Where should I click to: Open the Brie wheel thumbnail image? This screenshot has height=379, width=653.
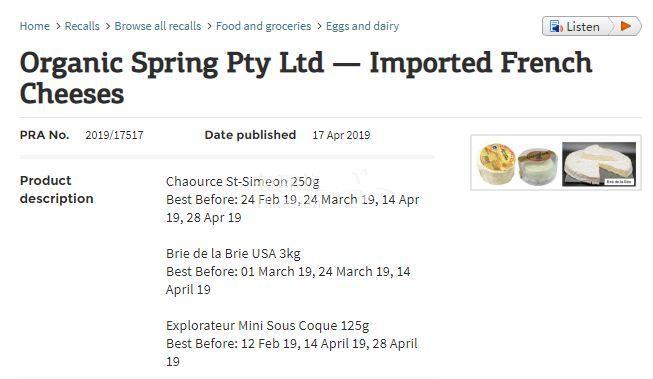[x=599, y=164]
